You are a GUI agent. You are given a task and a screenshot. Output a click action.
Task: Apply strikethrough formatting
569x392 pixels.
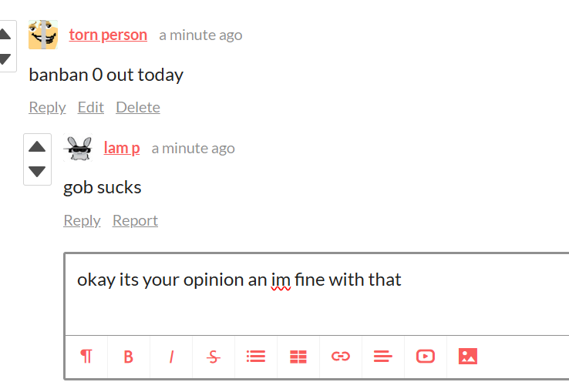(214, 357)
